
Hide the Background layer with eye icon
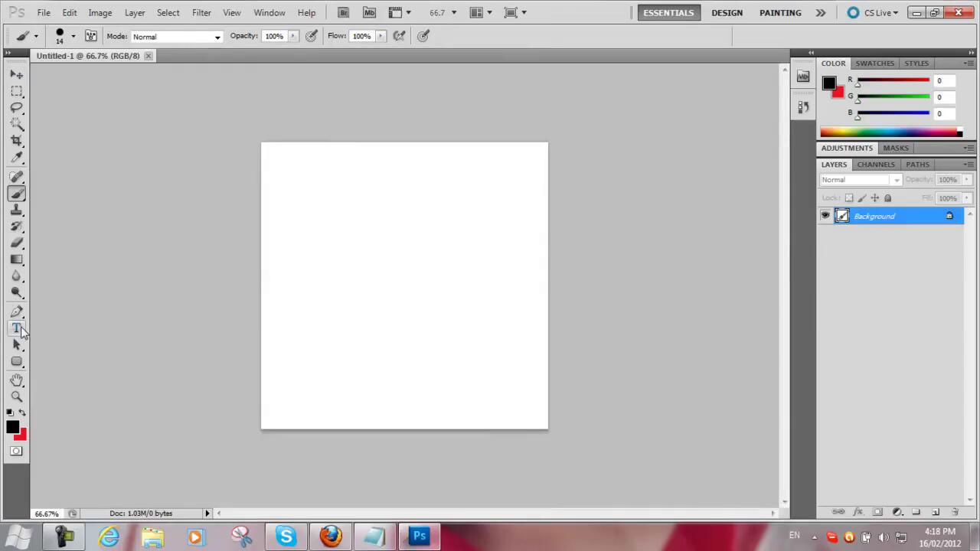[825, 216]
